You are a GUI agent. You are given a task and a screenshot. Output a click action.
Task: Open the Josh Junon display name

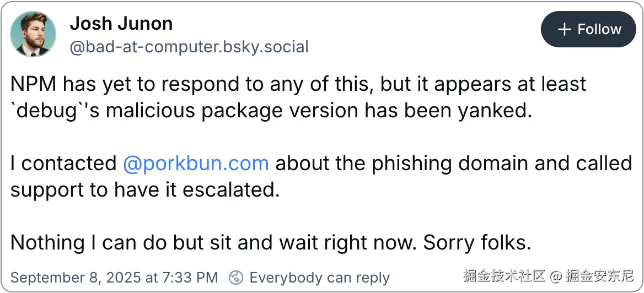coord(121,24)
